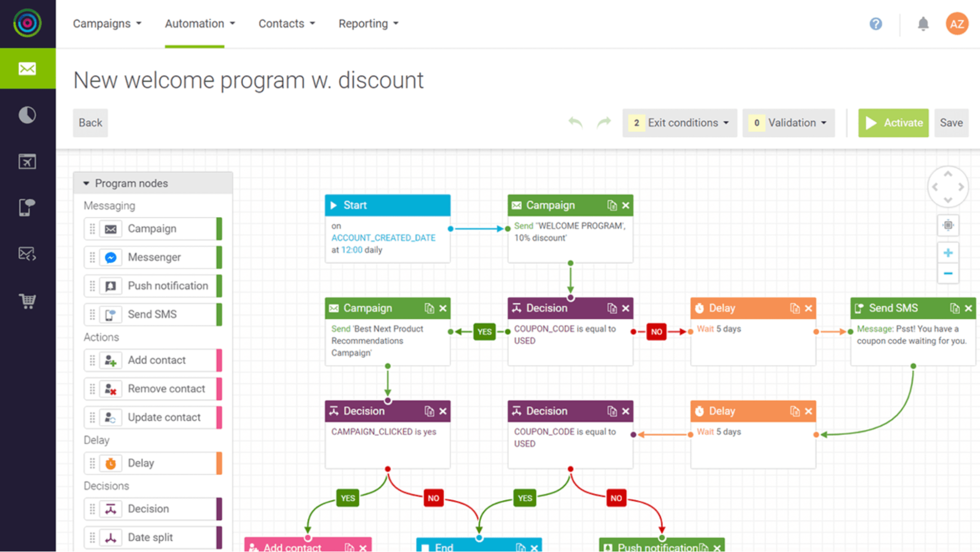Duplicate the WELCOME PROGRAM Campaign node
The image size is (980, 552).
point(612,205)
